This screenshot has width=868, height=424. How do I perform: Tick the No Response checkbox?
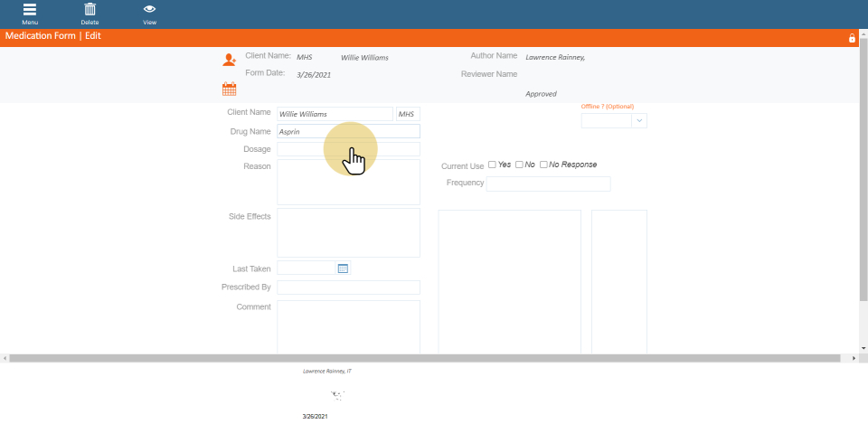click(543, 165)
